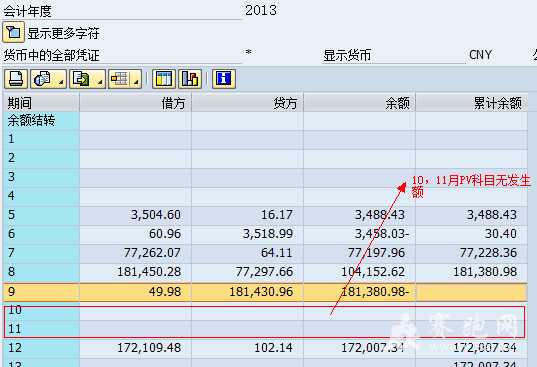Click debit value 3,504.60
The image size is (537, 367).
156,215
